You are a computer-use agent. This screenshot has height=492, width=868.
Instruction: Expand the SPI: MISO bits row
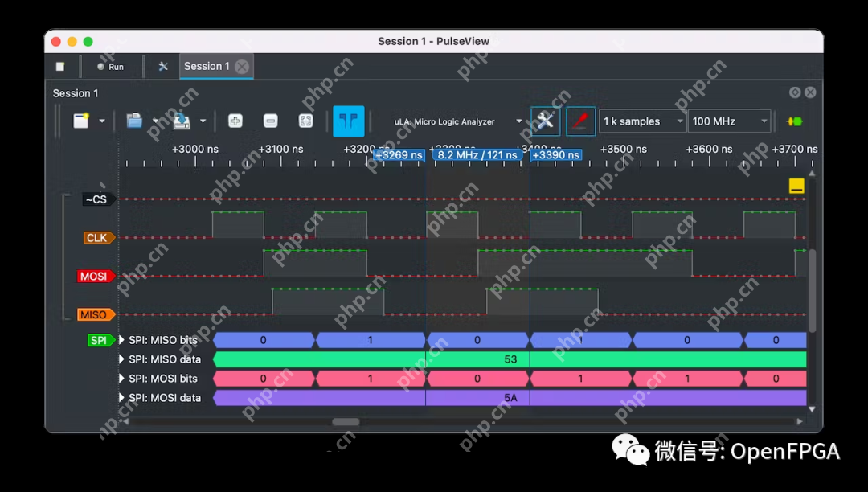click(x=123, y=340)
